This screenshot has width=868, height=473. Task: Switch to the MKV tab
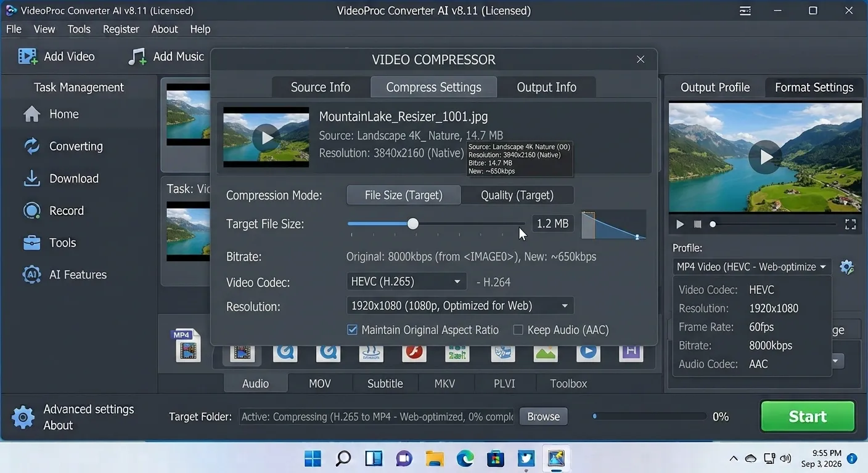[x=444, y=383]
